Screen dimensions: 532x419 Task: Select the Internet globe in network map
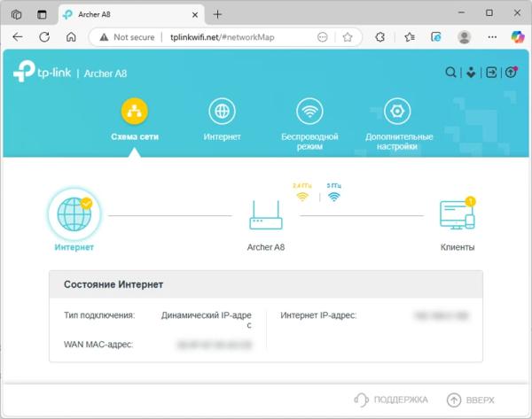click(74, 214)
